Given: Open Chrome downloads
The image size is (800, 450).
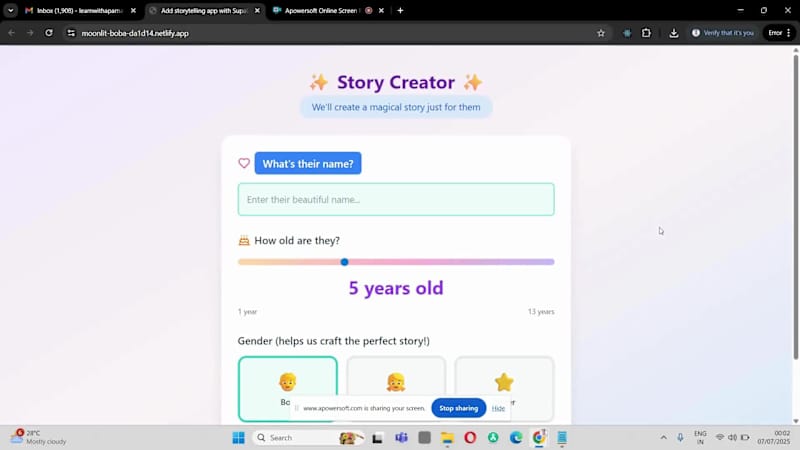Looking at the screenshot, I should point(673,33).
